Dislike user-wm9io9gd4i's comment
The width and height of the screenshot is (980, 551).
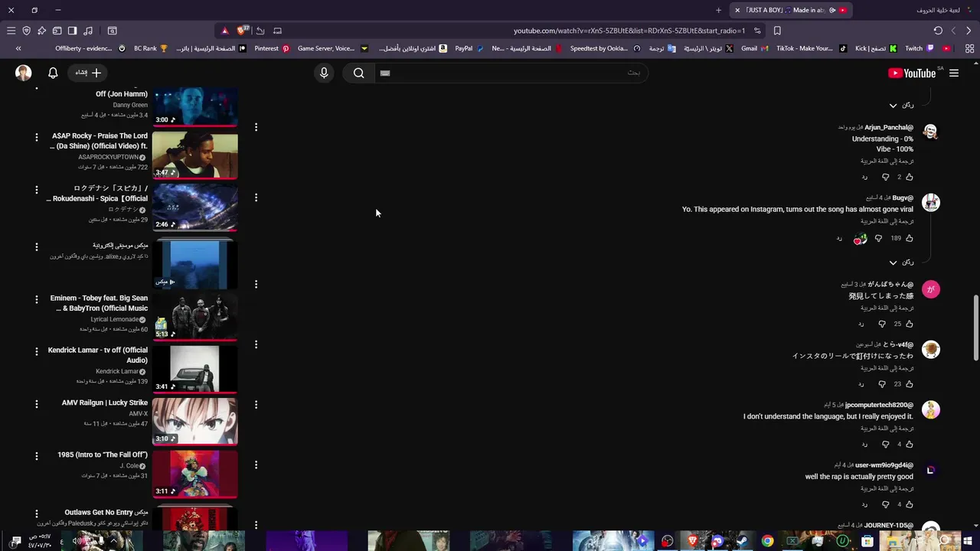[886, 504]
